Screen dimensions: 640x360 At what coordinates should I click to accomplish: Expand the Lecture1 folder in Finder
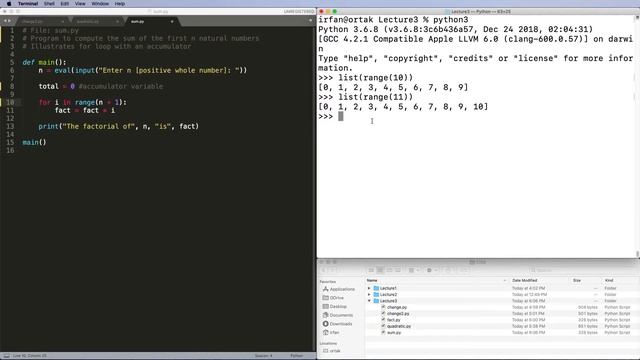click(x=369, y=288)
